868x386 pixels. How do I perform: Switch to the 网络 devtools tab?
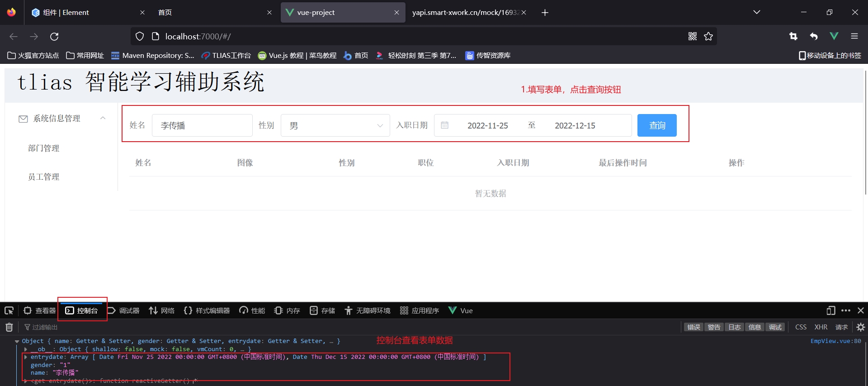(x=162, y=310)
